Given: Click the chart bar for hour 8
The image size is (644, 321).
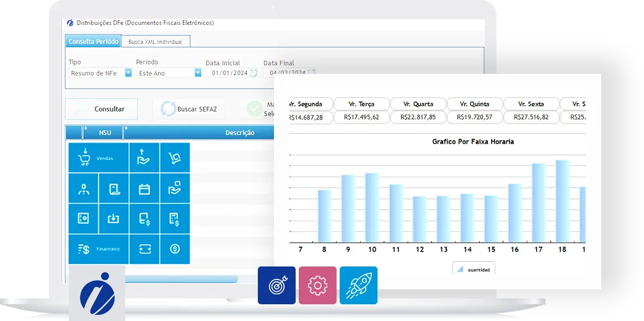Looking at the screenshot, I should pyautogui.click(x=324, y=216).
